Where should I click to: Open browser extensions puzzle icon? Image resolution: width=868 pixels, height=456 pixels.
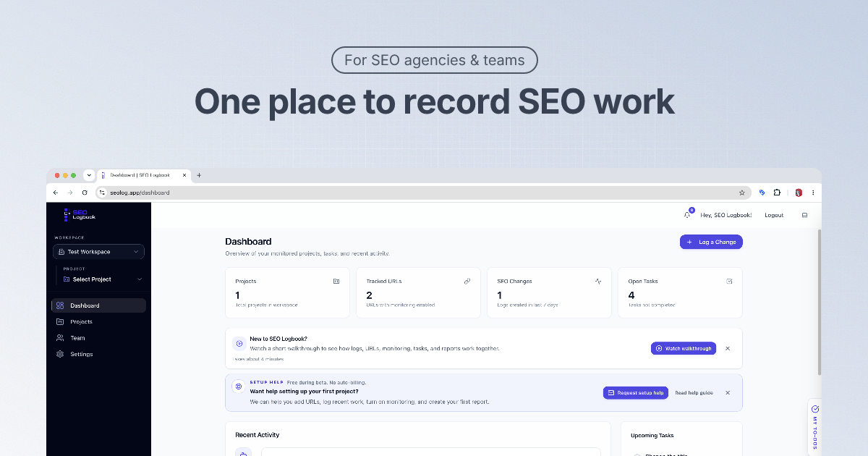pos(777,193)
